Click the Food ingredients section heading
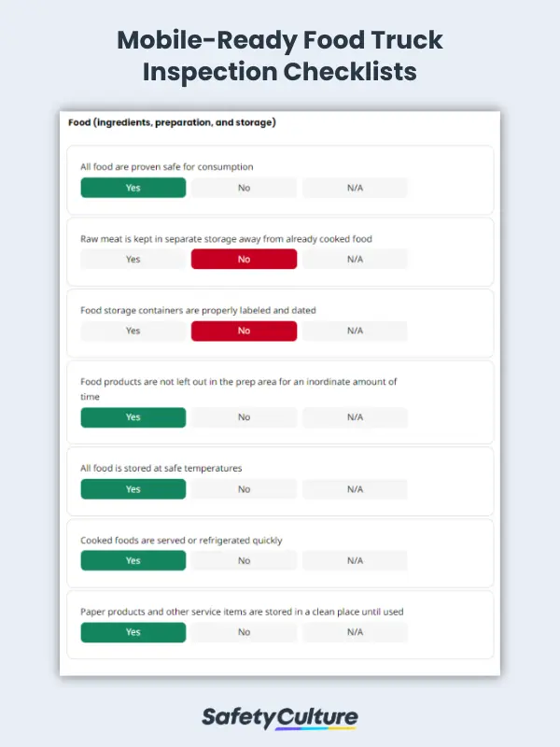This screenshot has width=560, height=747. point(172,122)
